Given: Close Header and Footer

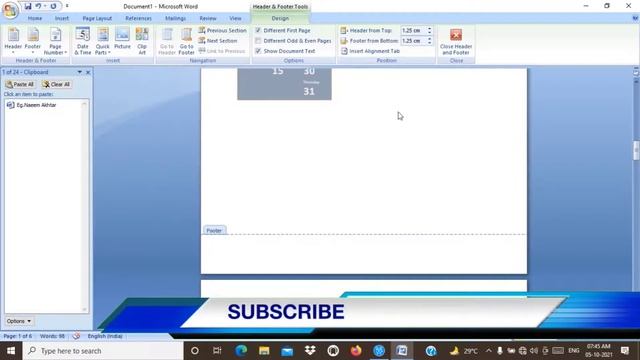Looking at the screenshot, I should coord(456,41).
